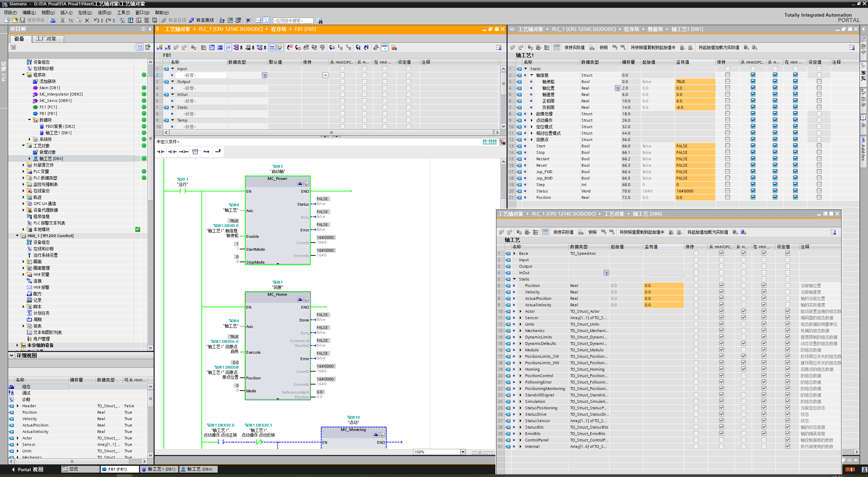Collapse 详细视图 panel header
Viewport: 868px width, 477px height.
(x=12, y=355)
